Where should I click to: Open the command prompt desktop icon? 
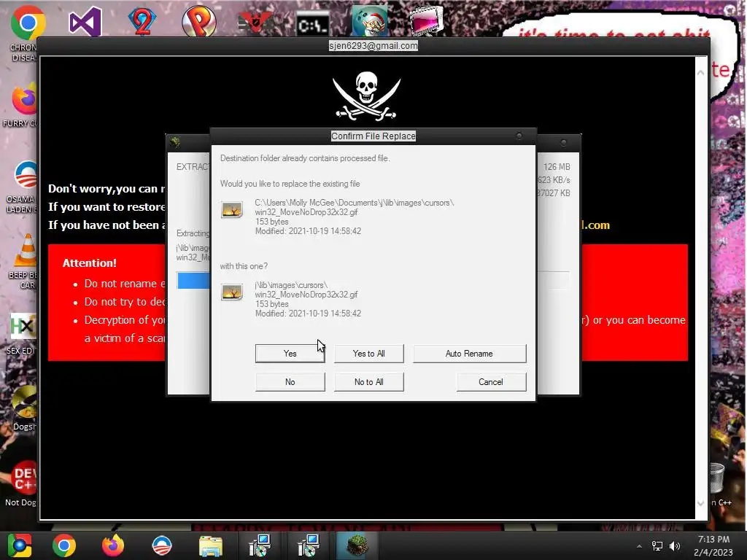[x=312, y=25]
